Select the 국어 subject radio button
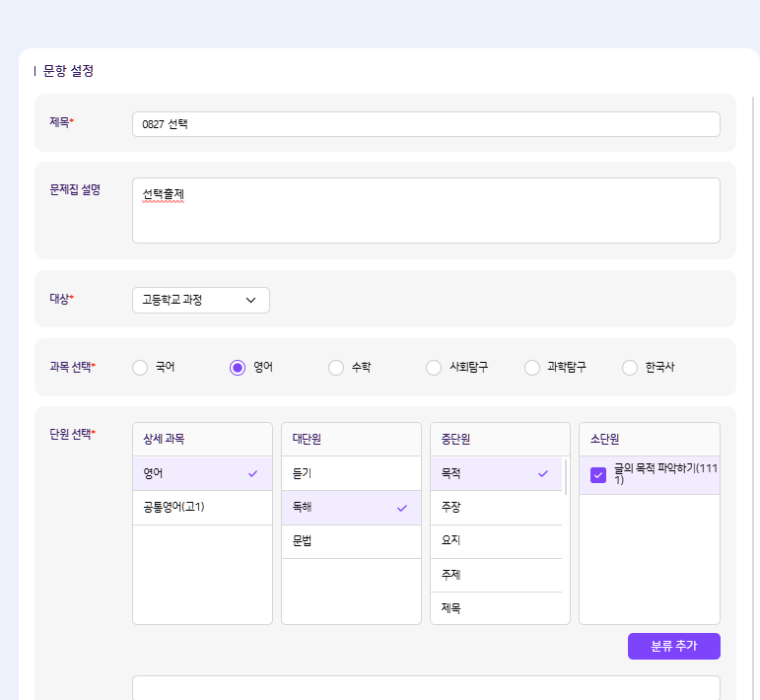Screen dimensions: 760x700 click(x=139, y=368)
